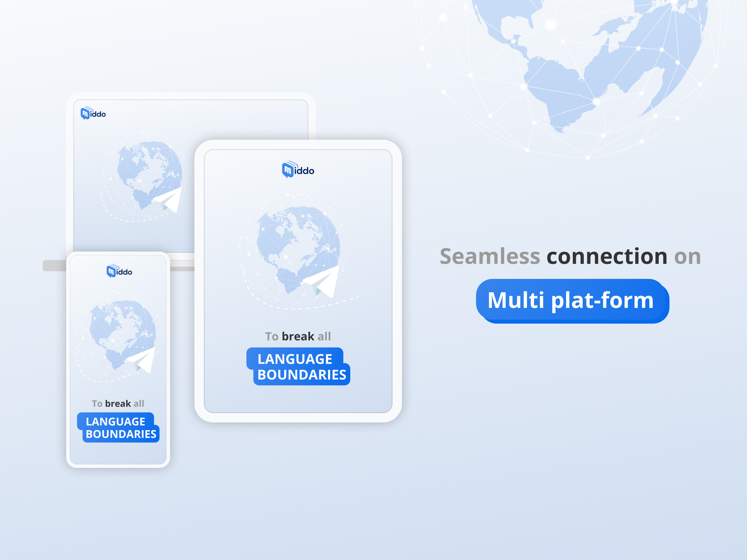Click the BOUNDARIES label on the tablet
Viewport: 747px width, 560px height.
(302, 375)
